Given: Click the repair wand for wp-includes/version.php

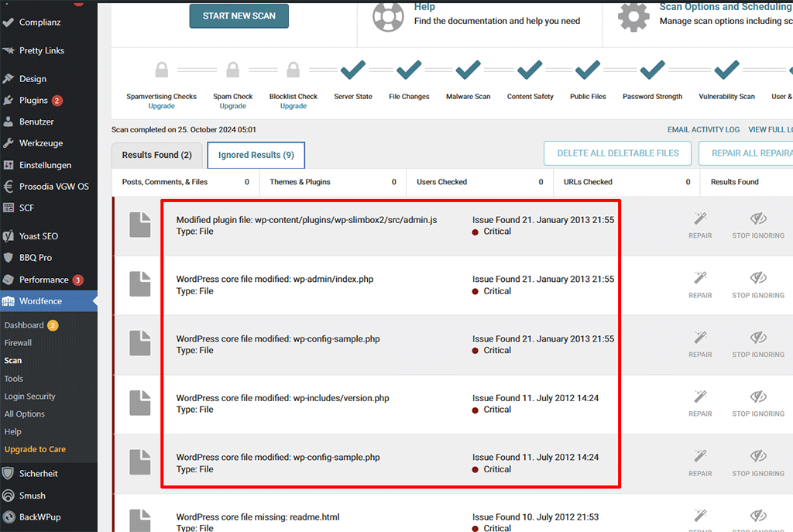Looking at the screenshot, I should (x=700, y=396).
